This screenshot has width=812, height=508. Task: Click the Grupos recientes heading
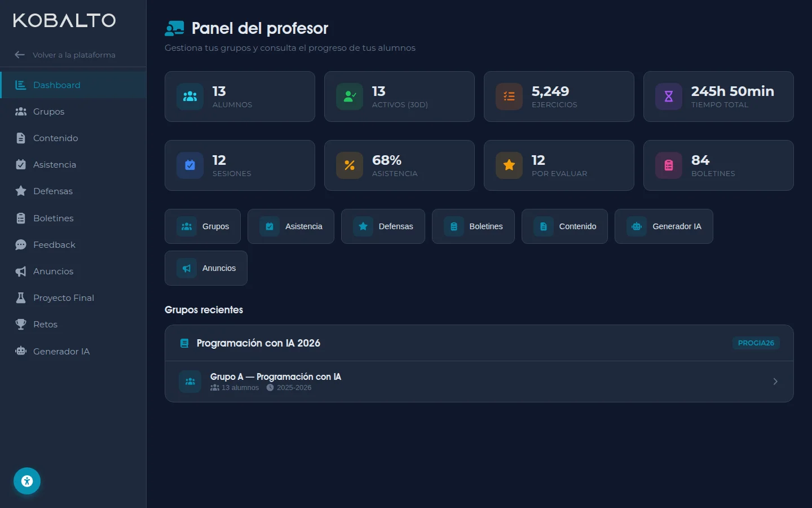click(204, 310)
